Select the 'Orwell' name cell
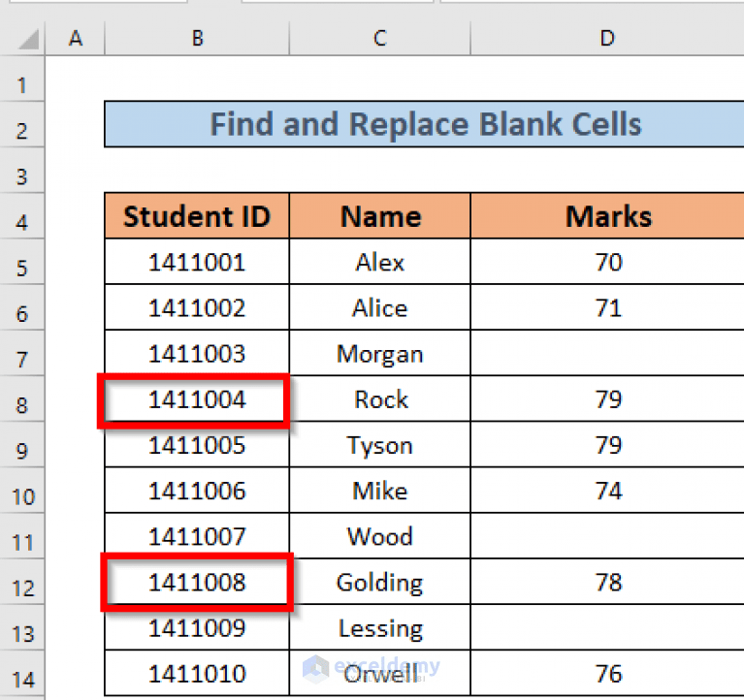The height and width of the screenshot is (700, 744). 379,674
